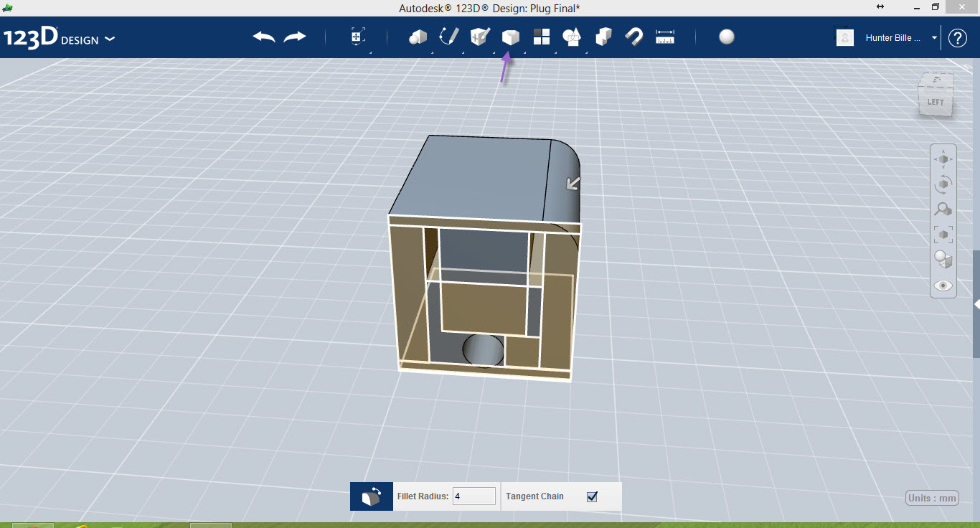Open the Modify tool menu
This screenshot has width=980, height=528.
coord(510,37)
